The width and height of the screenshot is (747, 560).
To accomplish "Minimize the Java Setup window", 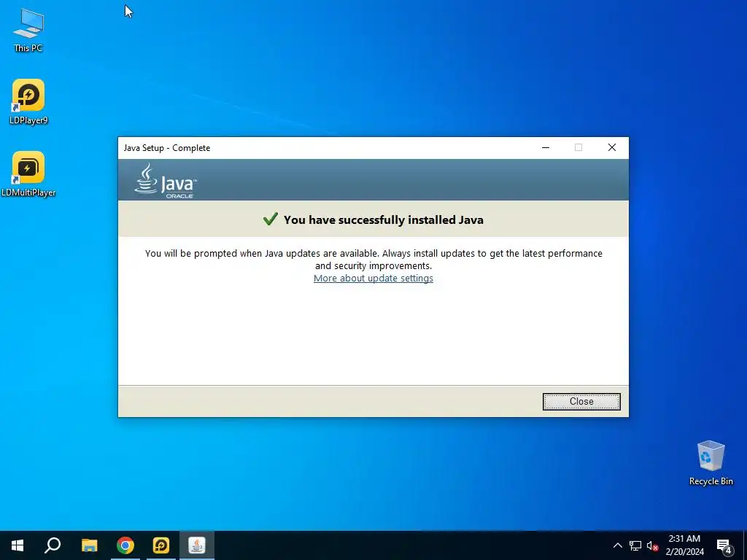I will pyautogui.click(x=546, y=147).
